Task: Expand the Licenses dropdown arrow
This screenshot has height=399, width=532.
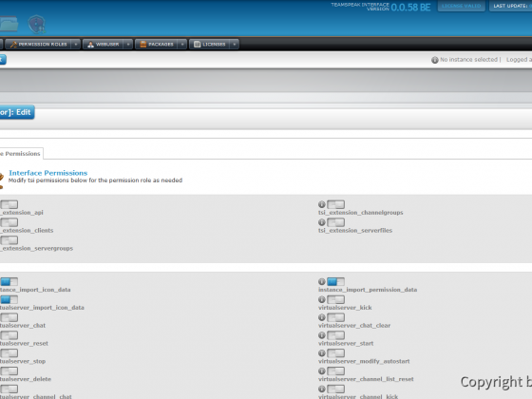Action: coord(234,44)
